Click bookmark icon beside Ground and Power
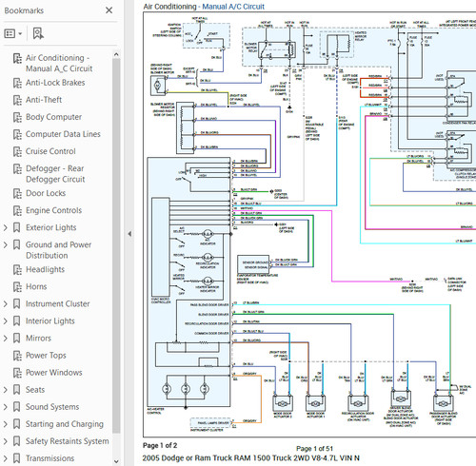 (x=17, y=244)
